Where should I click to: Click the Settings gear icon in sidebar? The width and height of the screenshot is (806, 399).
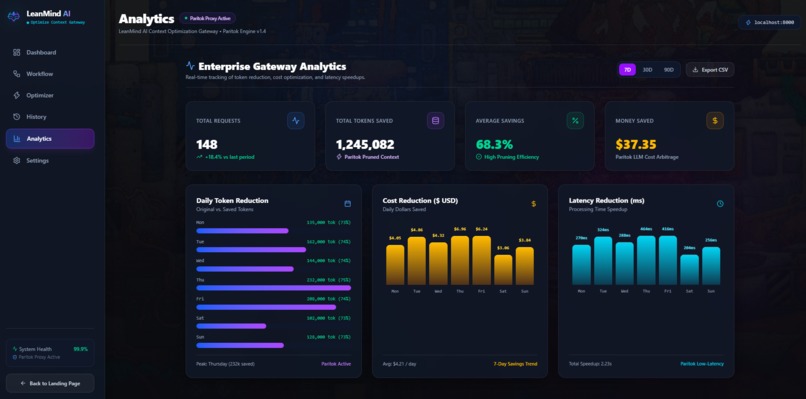(x=16, y=160)
